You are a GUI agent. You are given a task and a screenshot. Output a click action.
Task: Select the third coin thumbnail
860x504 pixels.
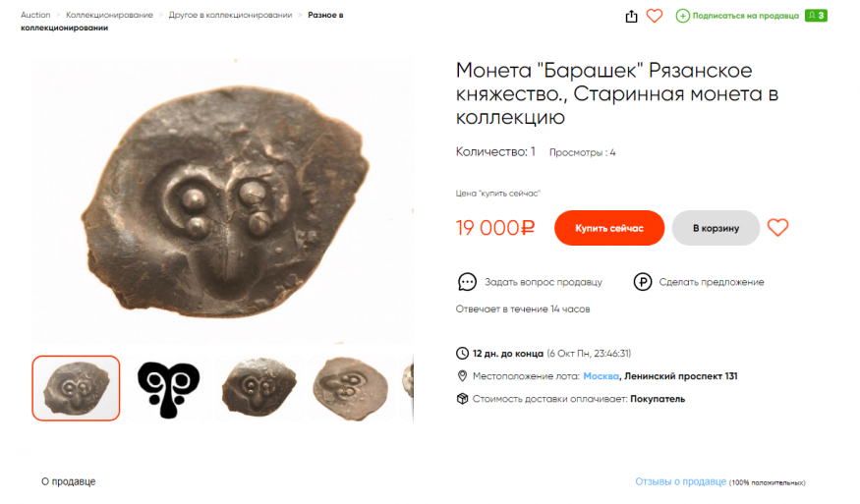pos(260,388)
